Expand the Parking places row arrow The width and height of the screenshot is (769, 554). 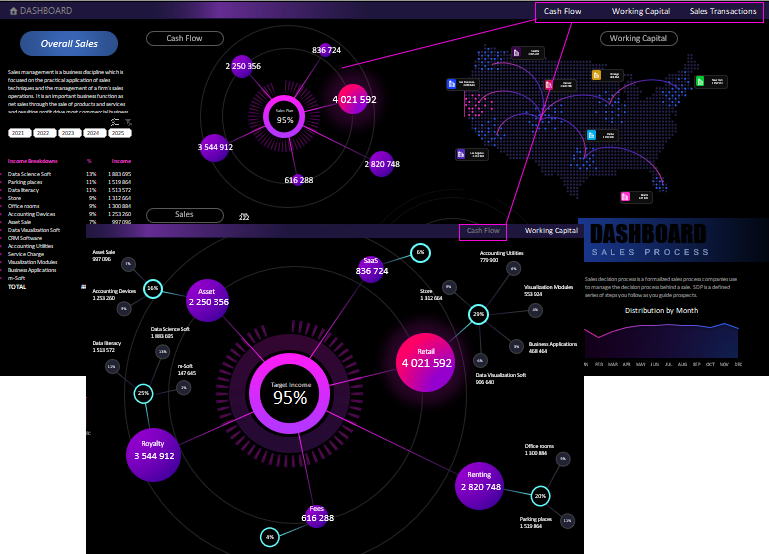(4, 182)
